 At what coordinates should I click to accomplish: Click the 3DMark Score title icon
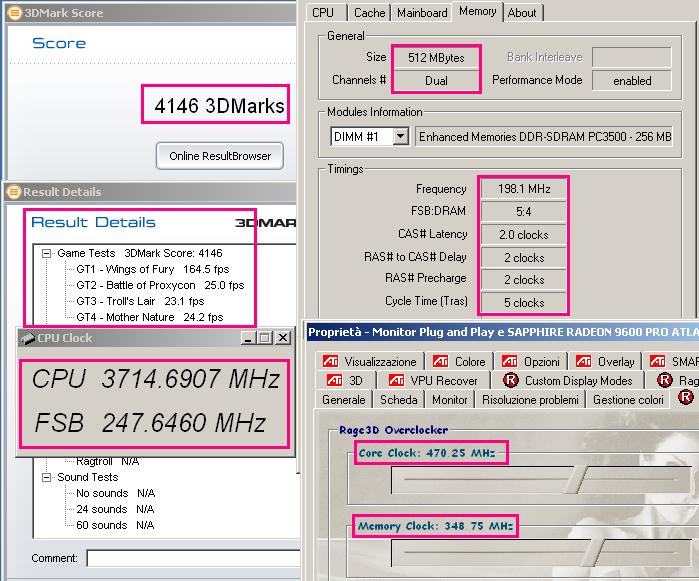point(15,13)
